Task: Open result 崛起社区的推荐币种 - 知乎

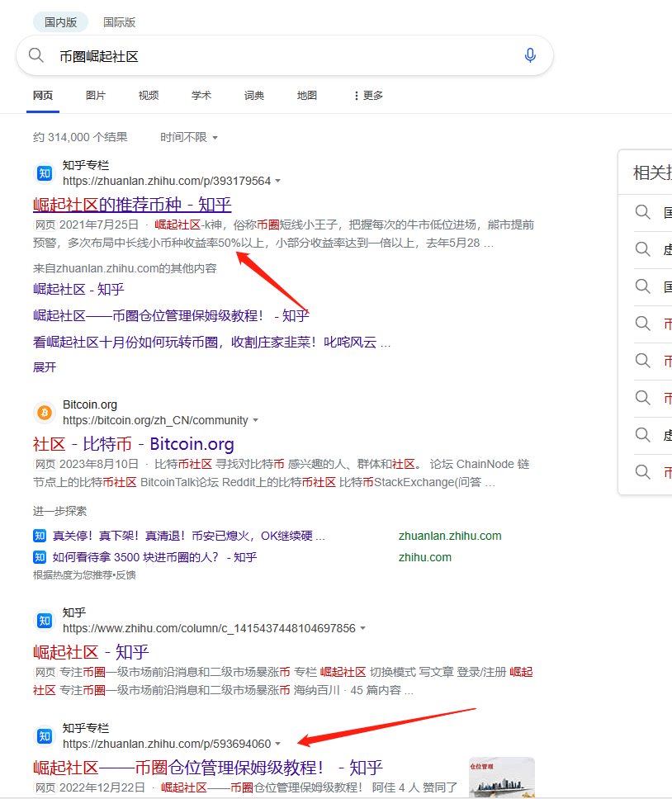Action: (x=132, y=205)
